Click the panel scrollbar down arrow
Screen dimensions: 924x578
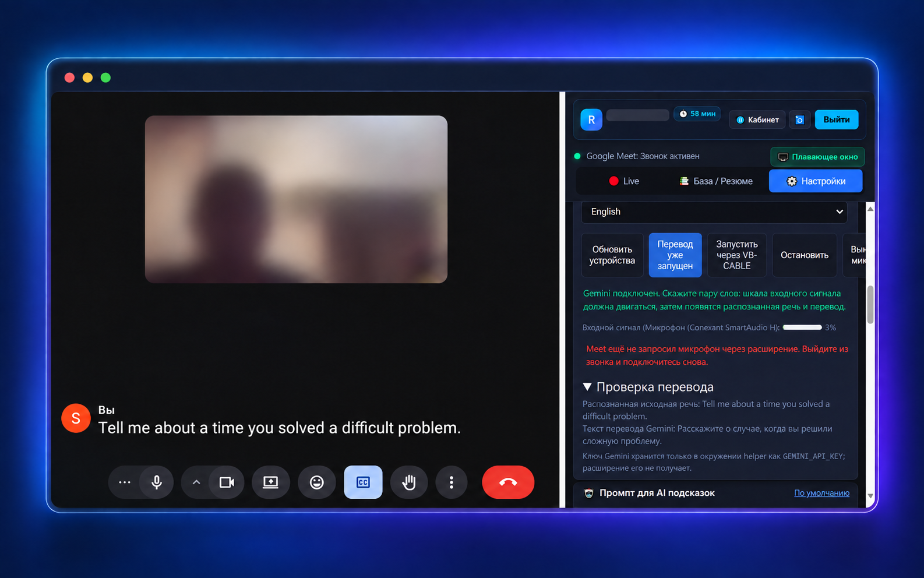click(x=870, y=496)
